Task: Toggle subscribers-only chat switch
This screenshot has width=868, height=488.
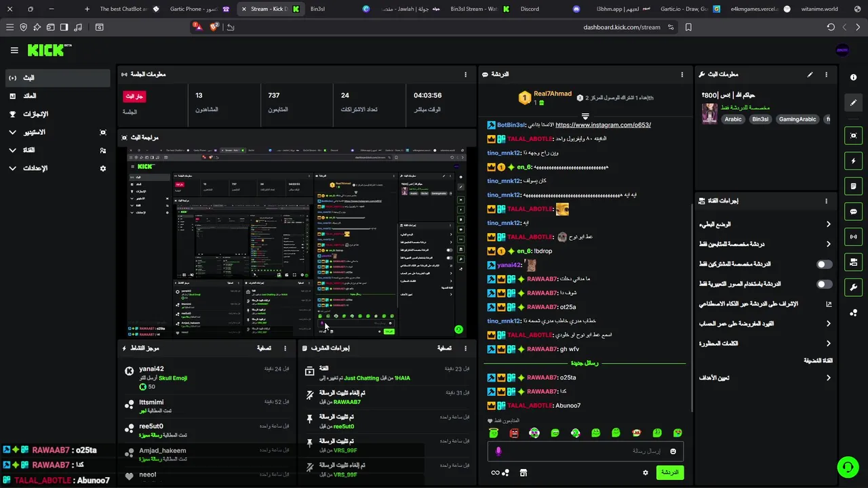Action: pyautogui.click(x=824, y=264)
